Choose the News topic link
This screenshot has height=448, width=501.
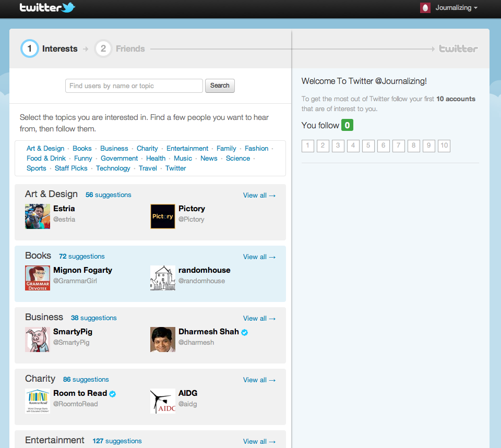pyautogui.click(x=209, y=159)
